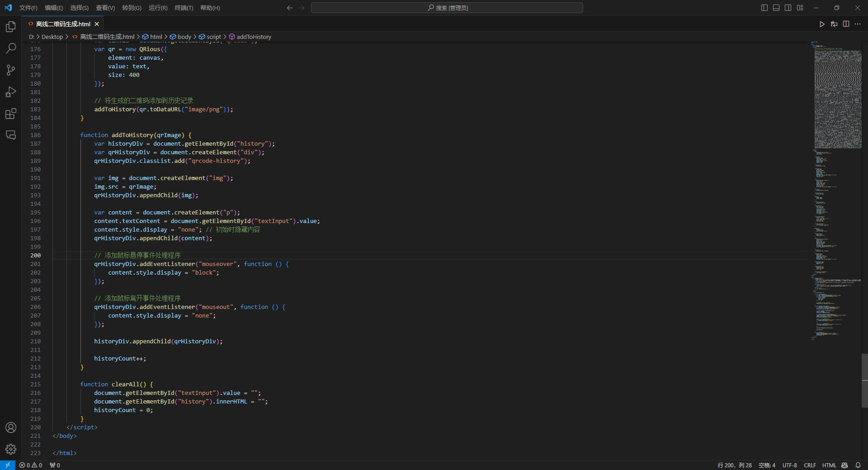Expand the 离线二维码生成.html breadcrumb
868x470 pixels.
click(x=103, y=37)
